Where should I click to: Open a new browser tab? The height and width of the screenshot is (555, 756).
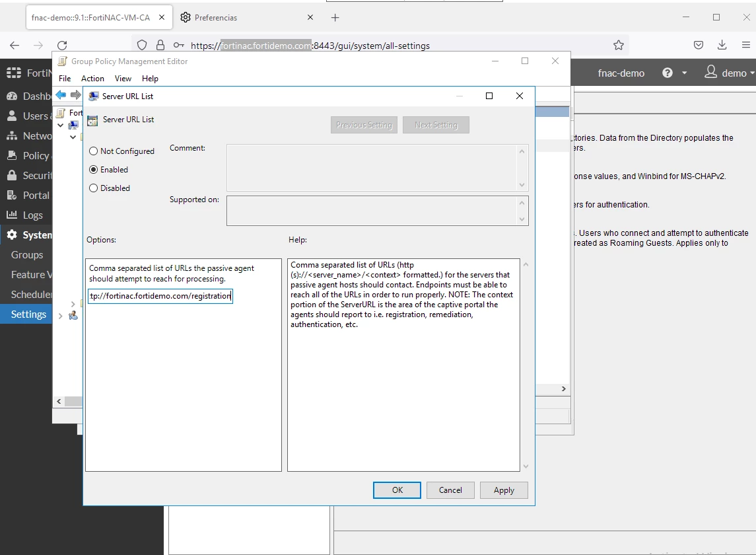335,17
